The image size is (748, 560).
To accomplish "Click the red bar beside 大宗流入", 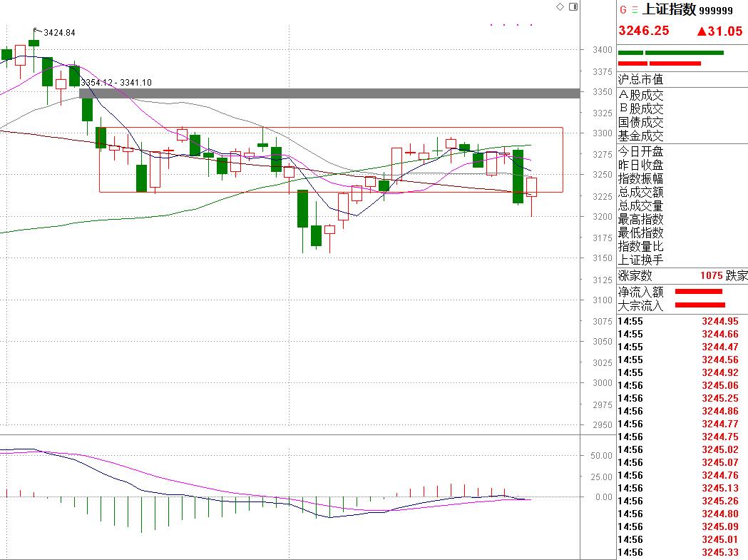I will click(700, 305).
